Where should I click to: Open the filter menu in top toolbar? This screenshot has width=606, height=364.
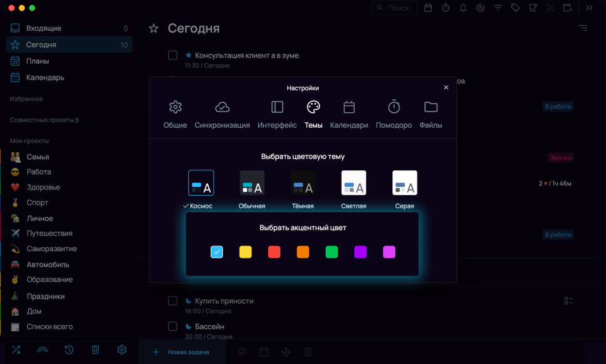(497, 8)
